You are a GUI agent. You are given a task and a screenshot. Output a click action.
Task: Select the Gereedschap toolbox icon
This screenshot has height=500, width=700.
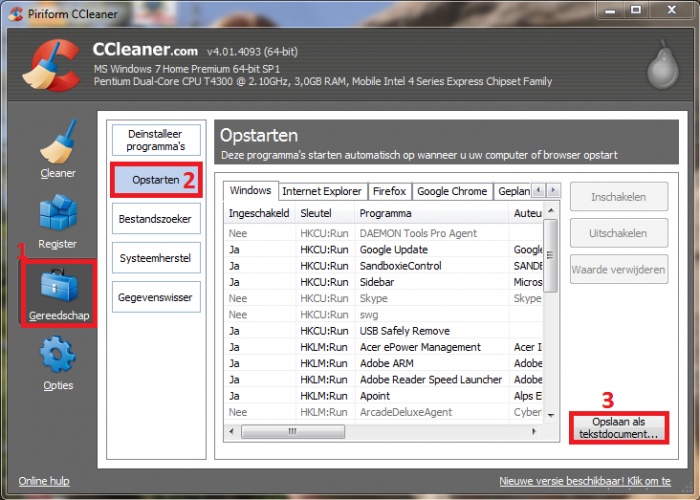(59, 284)
